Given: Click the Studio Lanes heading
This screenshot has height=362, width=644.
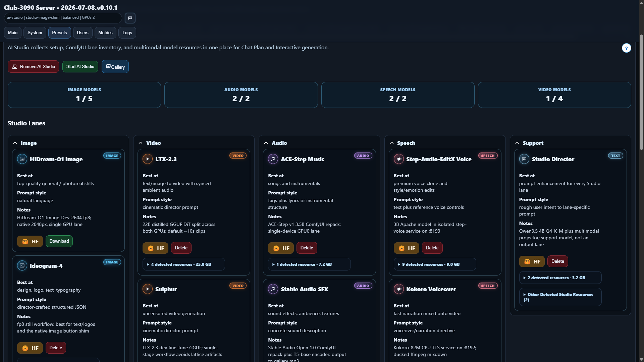Looking at the screenshot, I should (26, 123).
